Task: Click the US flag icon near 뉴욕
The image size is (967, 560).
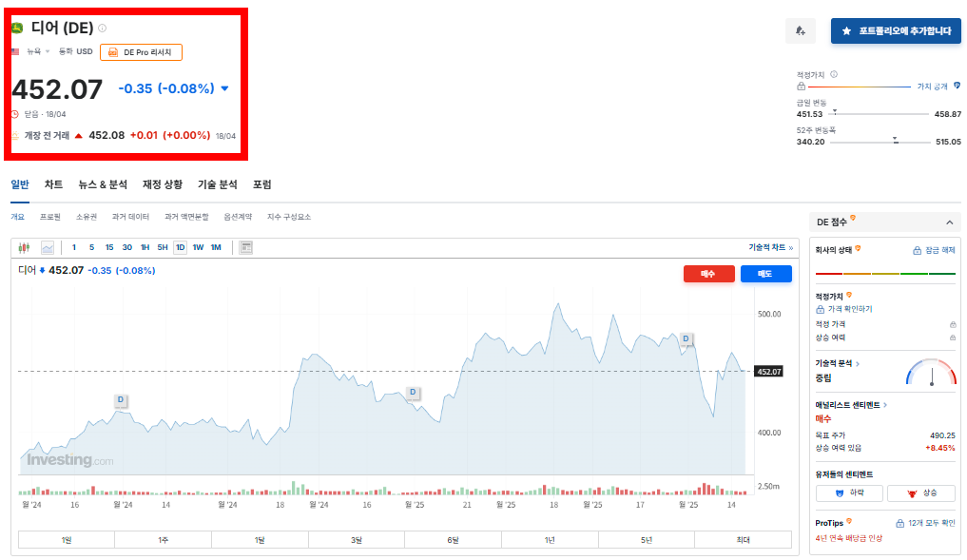Action: coord(15,51)
